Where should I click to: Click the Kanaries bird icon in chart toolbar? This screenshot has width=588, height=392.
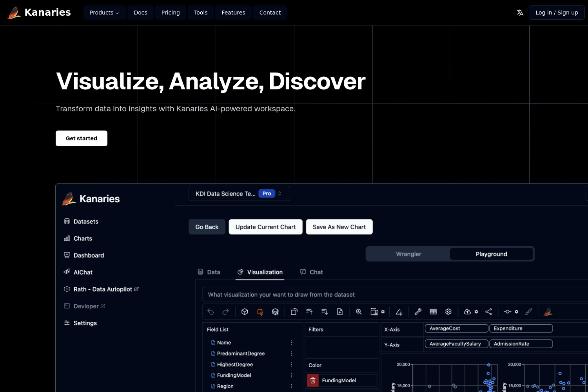pos(548,312)
